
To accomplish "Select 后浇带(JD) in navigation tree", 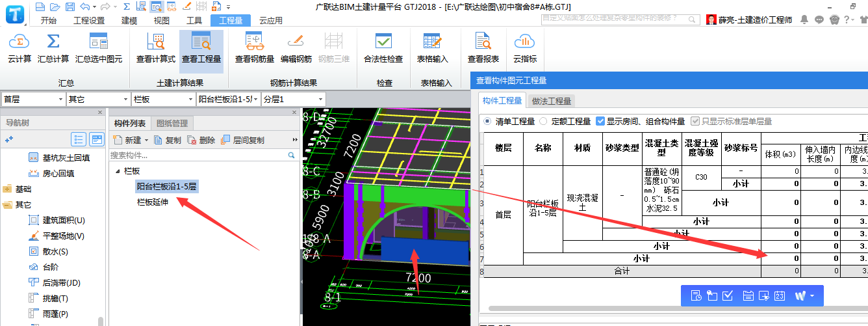I will tap(54, 282).
